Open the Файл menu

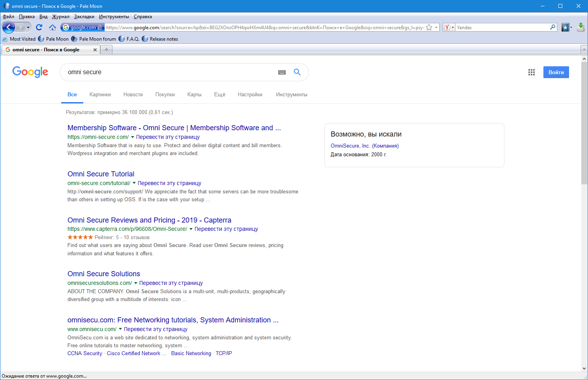[x=8, y=17]
